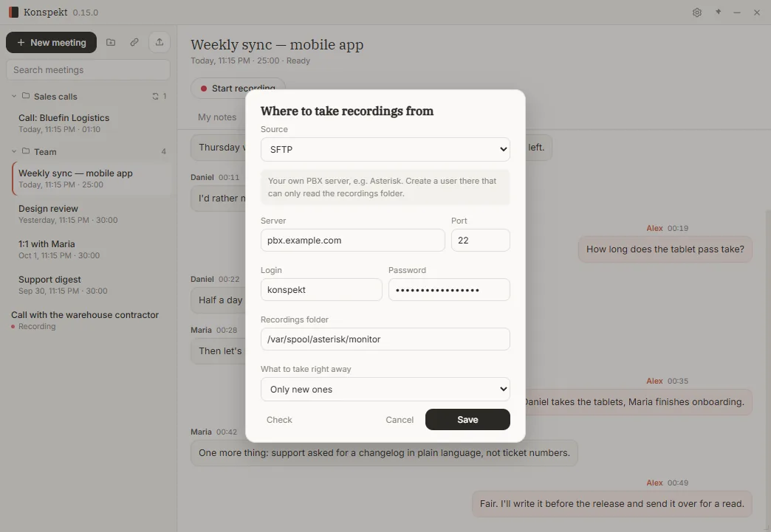The image size is (771, 532).
Task: Click Alex's message 'How long does the tablet pass take?'
Action: (665, 249)
